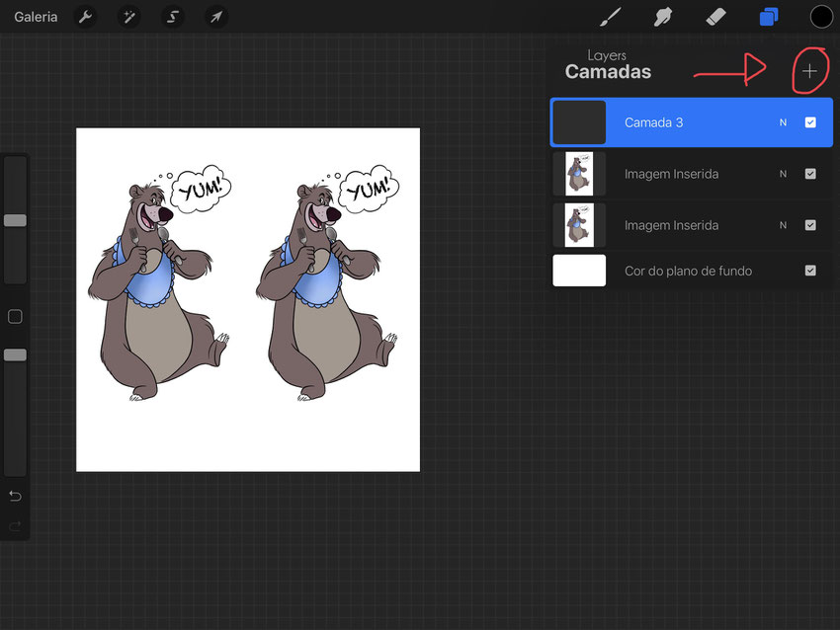Open the Adjustments magic wand menu
840x630 pixels.
129,17
